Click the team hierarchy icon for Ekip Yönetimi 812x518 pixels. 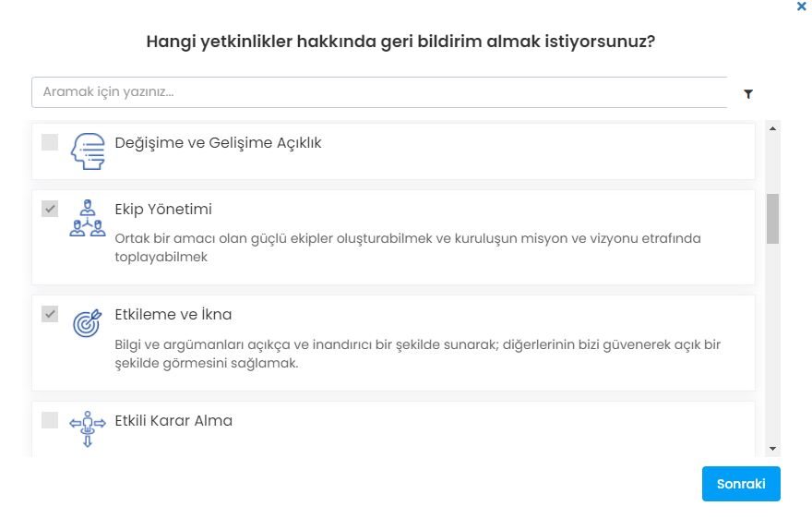coord(88,219)
